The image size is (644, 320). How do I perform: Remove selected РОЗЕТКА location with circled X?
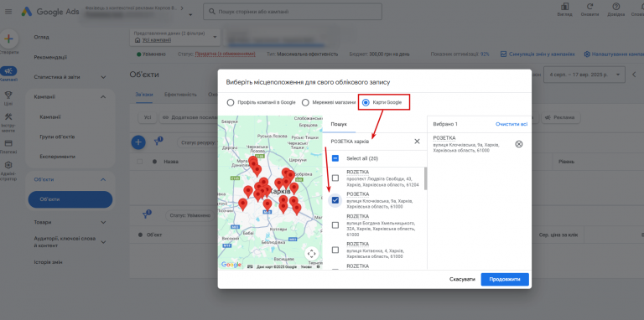pos(519,144)
